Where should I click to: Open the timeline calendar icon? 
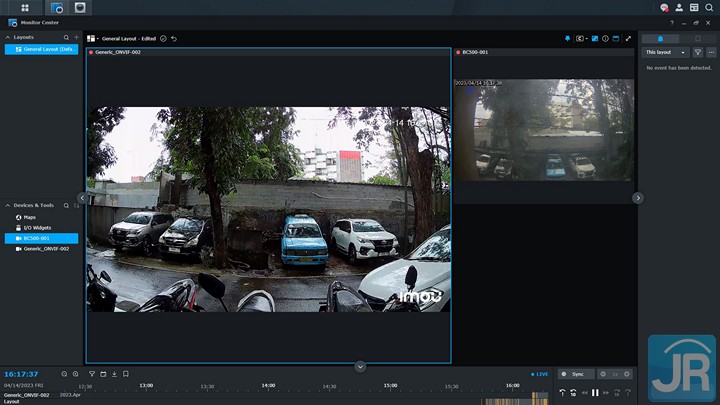[103, 374]
